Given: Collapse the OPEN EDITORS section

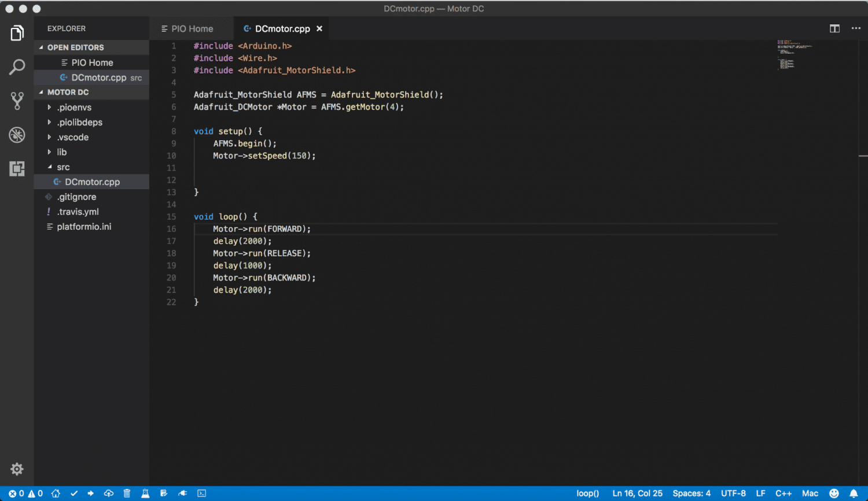Looking at the screenshot, I should [x=75, y=47].
